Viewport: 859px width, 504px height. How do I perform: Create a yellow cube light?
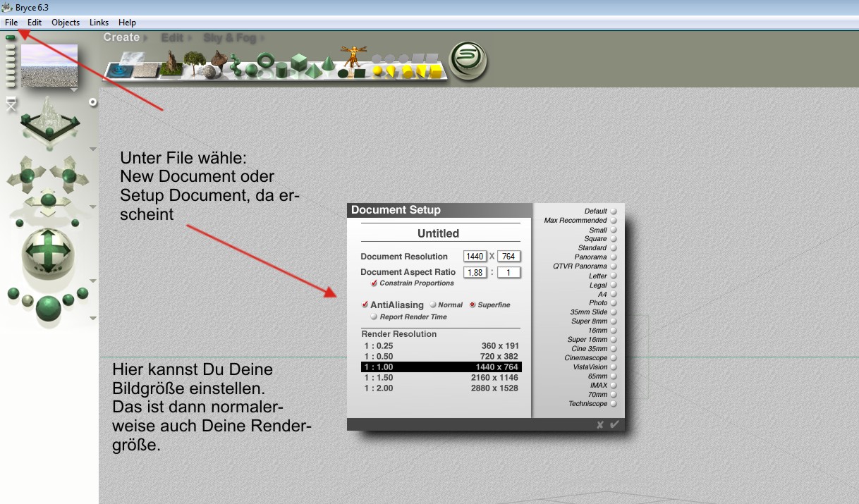pyautogui.click(x=435, y=70)
